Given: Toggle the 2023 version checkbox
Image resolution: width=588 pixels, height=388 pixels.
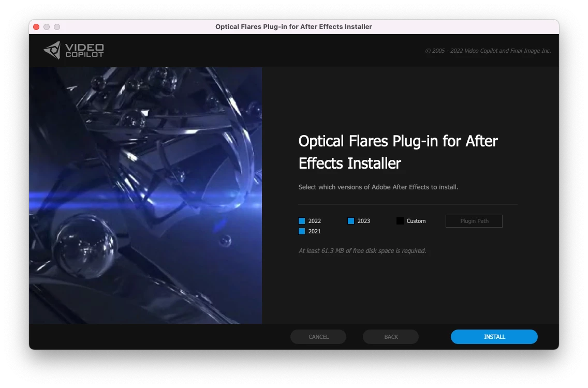Looking at the screenshot, I should click(x=350, y=221).
